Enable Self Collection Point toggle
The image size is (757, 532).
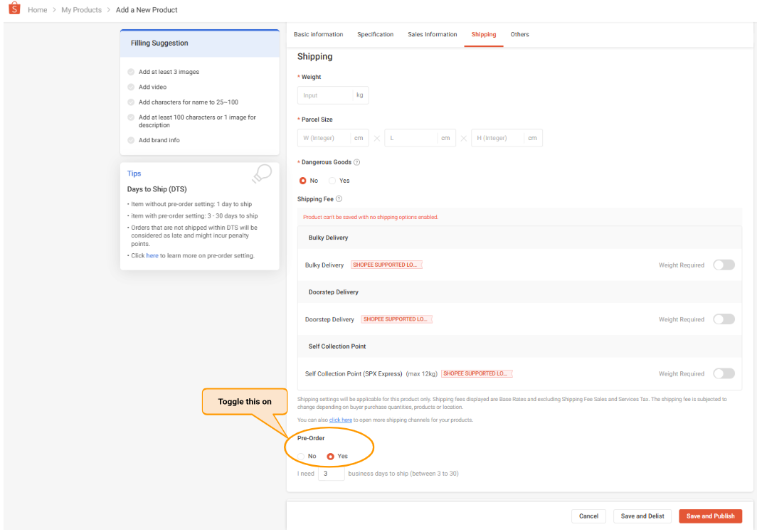724,373
